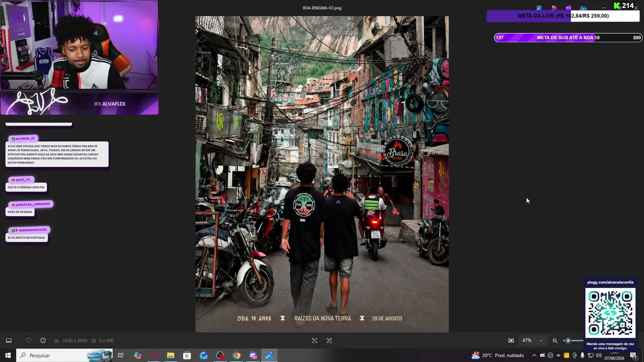The image size is (644, 362).
Task: Mark the photo as favorite with the heart
Action: point(28,340)
